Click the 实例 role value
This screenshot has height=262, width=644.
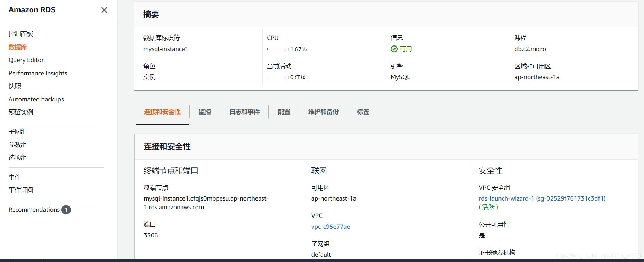tap(149, 77)
